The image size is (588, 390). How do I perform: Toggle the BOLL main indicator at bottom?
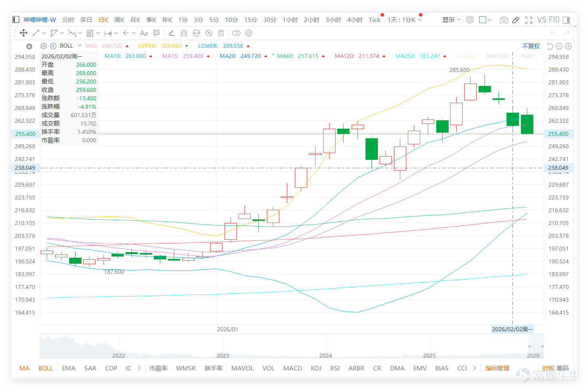[46, 368]
